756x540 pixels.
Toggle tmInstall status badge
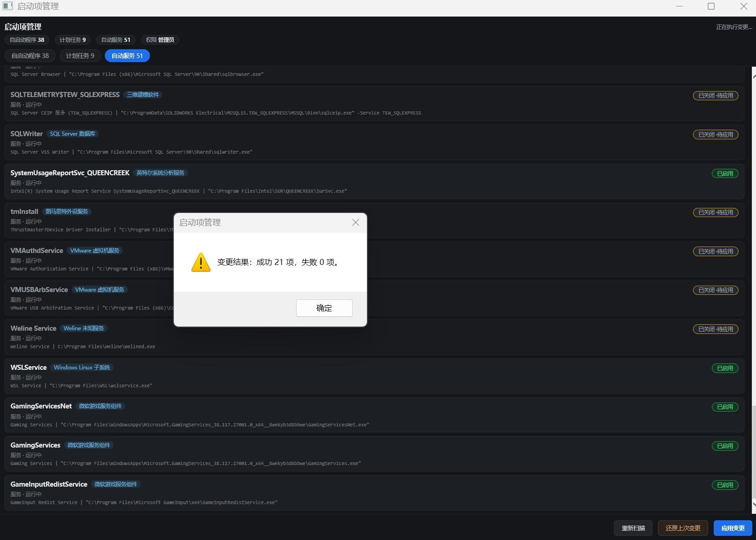click(716, 213)
